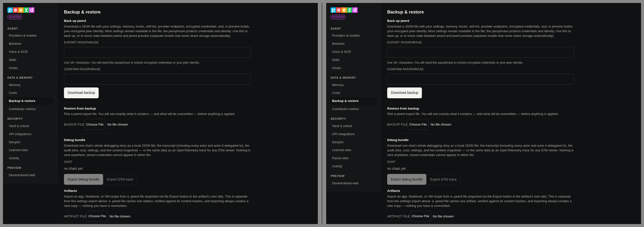Open Skills in left window

pos(30,60)
